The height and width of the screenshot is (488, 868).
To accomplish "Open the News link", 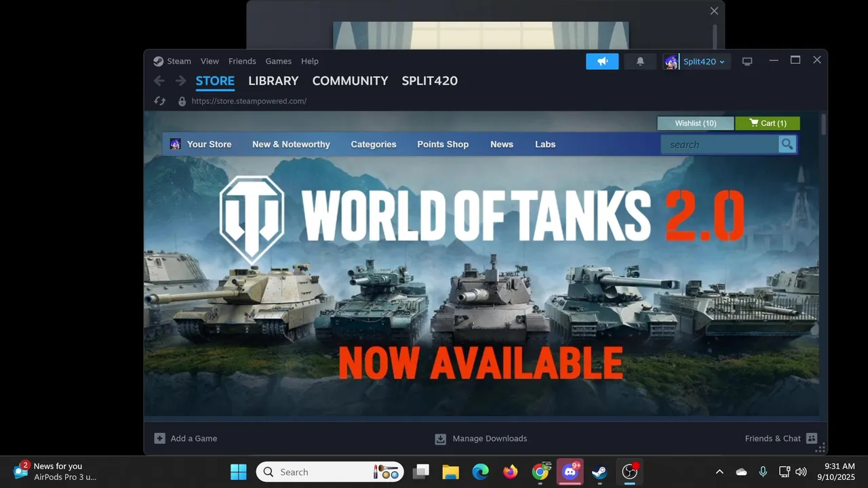I will point(502,144).
